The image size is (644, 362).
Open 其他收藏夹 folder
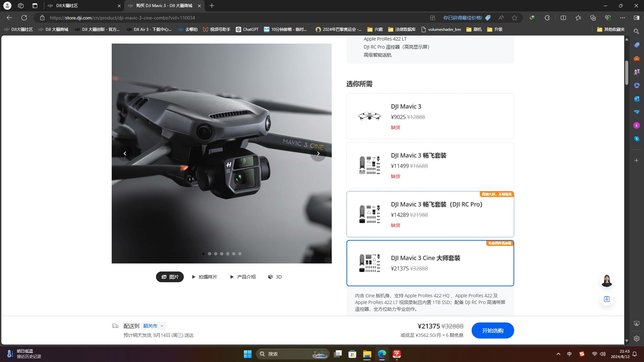[x=610, y=29]
